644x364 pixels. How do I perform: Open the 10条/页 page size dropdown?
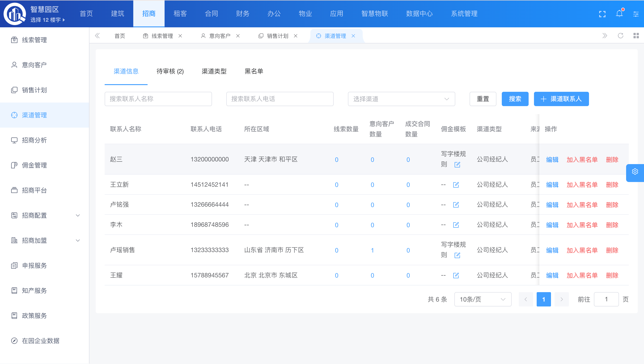point(483,299)
